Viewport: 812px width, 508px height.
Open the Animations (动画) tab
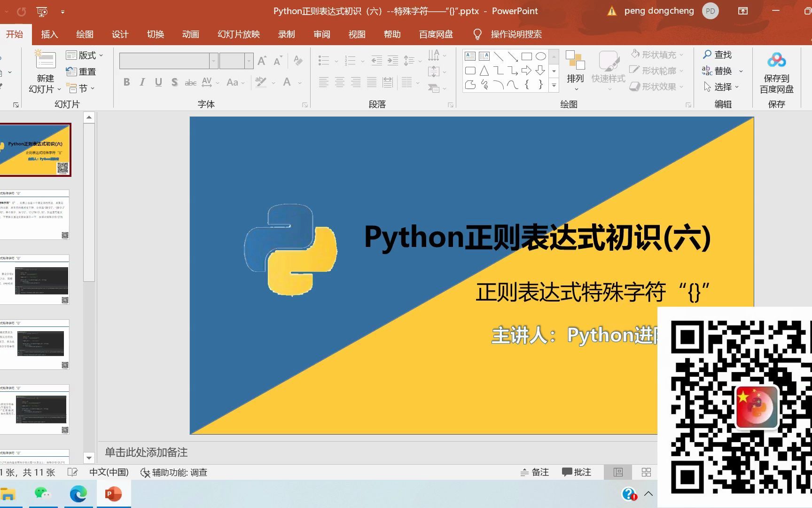(190, 34)
